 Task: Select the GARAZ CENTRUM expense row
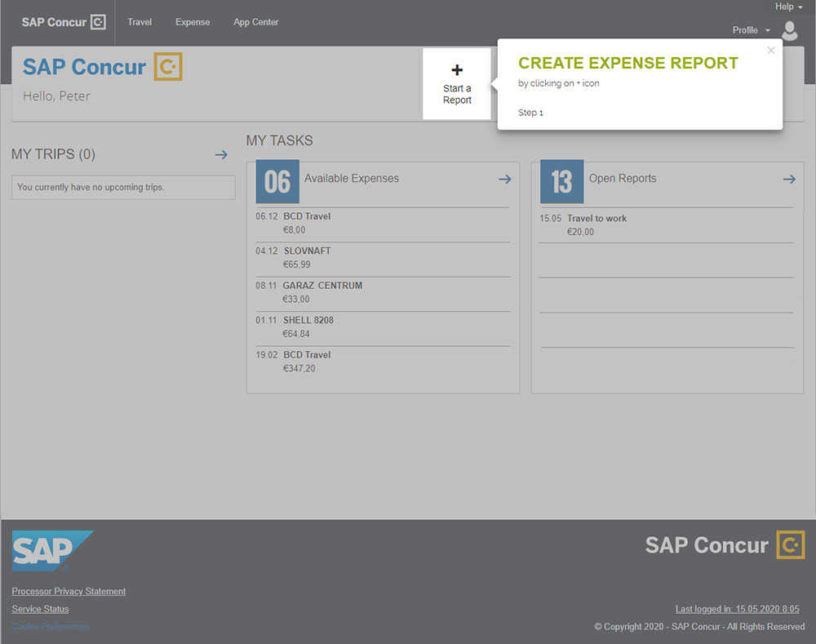383,292
